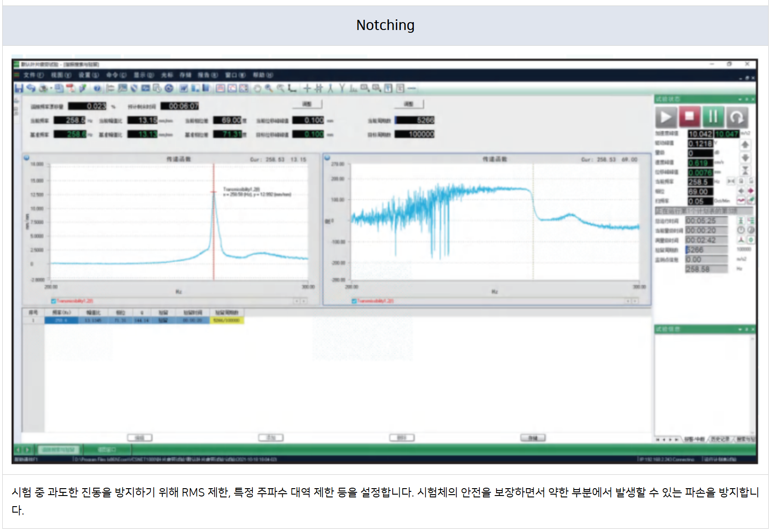The height and width of the screenshot is (532, 771).
Task: Select the zoom magnifier tool in toolbar
Action: (269, 88)
